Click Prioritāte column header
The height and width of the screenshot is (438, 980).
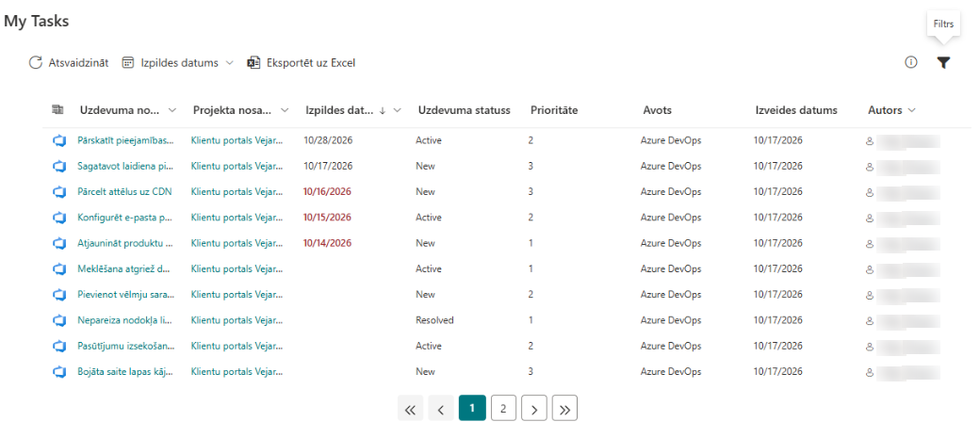pos(554,110)
